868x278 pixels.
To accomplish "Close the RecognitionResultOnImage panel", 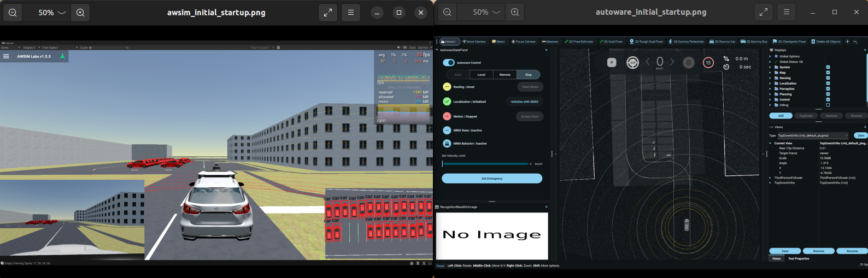I will pos(547,207).
